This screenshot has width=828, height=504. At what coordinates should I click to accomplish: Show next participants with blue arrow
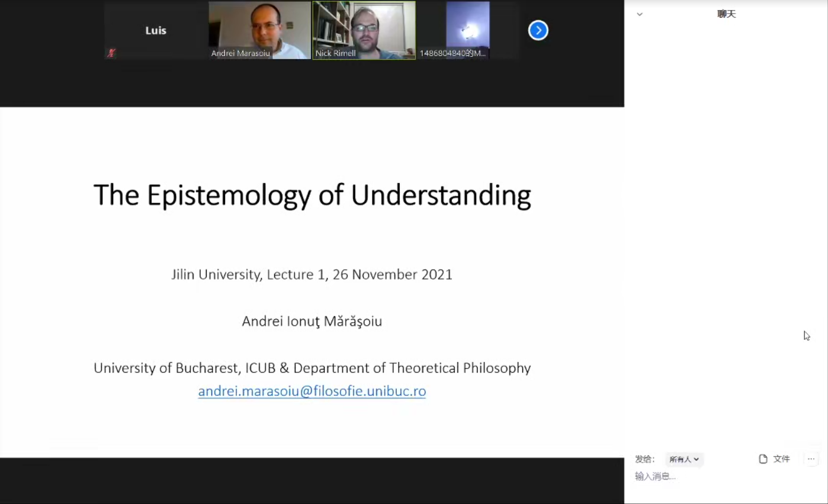[538, 30]
